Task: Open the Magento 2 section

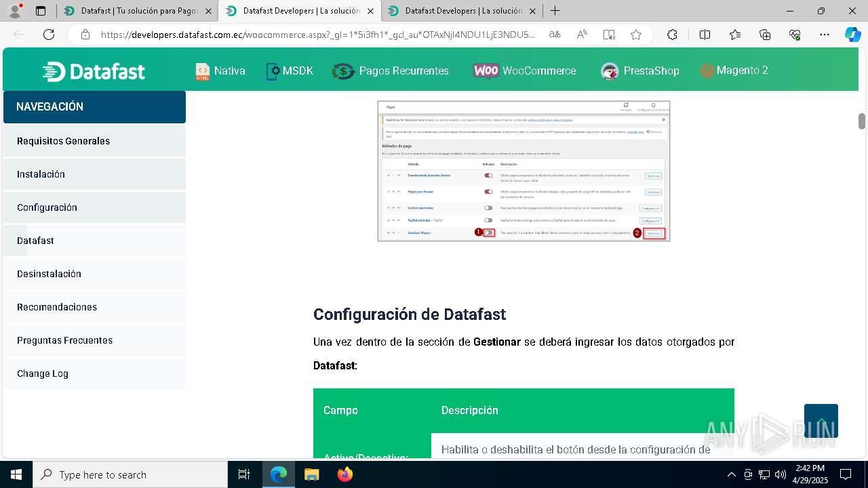Action: [734, 70]
